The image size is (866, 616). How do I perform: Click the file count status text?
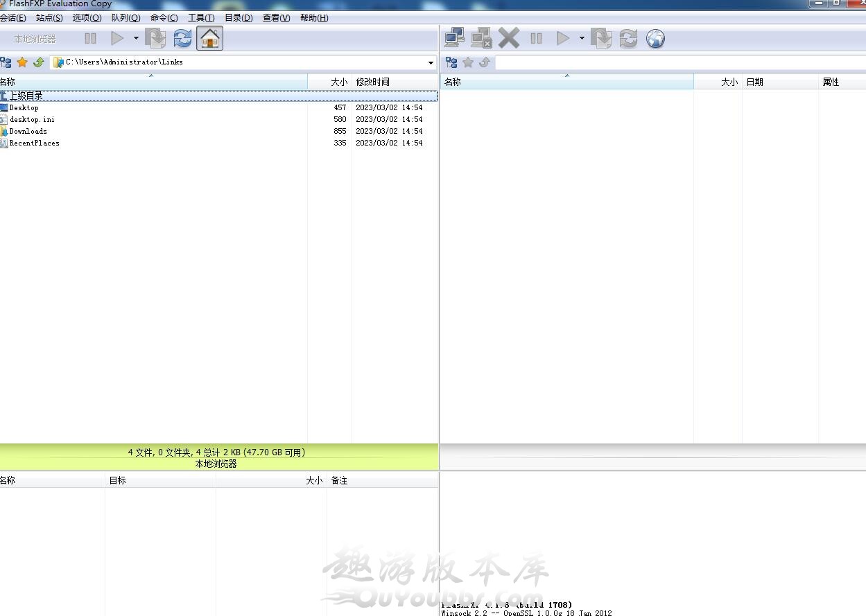(216, 452)
